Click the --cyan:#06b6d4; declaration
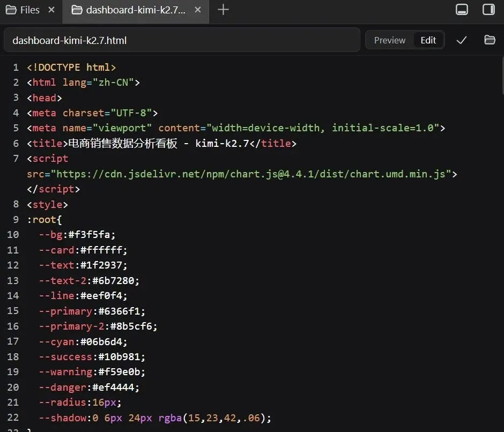Image resolution: width=504 pixels, height=432 pixels. point(83,341)
